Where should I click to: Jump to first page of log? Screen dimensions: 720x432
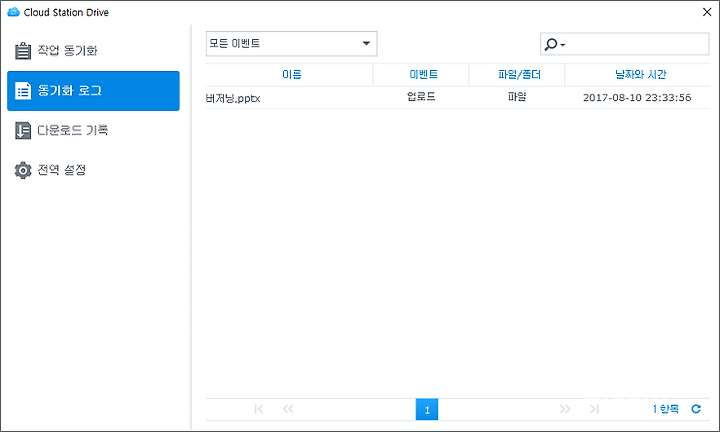(x=259, y=409)
